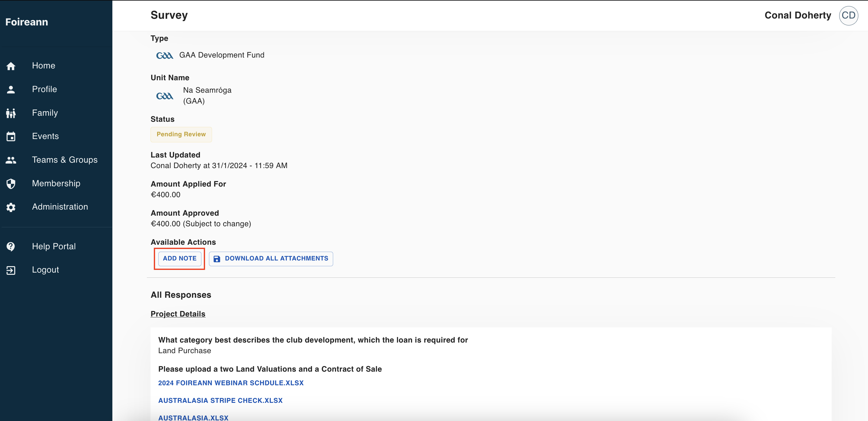Click the Family people icon
Image resolution: width=868 pixels, height=421 pixels.
11,113
